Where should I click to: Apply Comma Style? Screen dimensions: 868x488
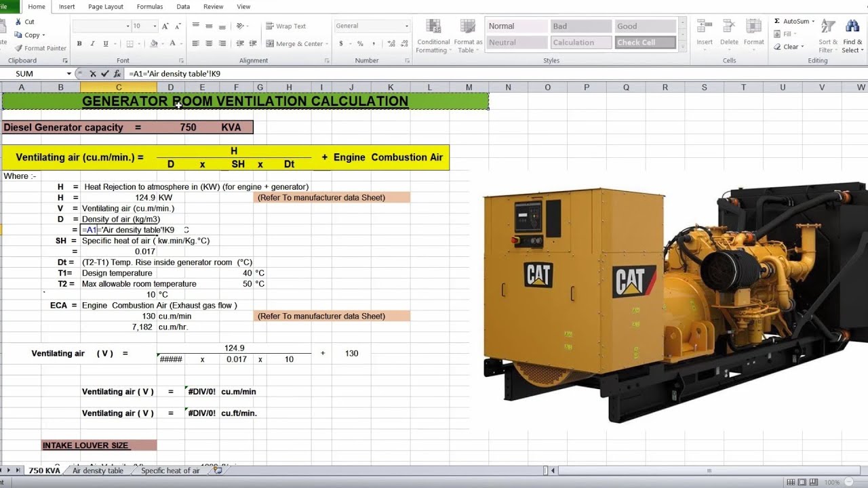coord(372,43)
